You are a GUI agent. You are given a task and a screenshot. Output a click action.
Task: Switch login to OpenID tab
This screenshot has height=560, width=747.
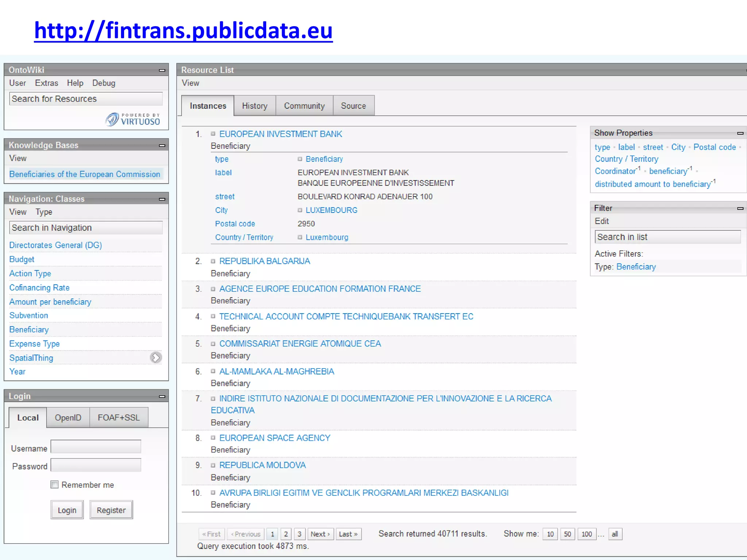(x=68, y=417)
